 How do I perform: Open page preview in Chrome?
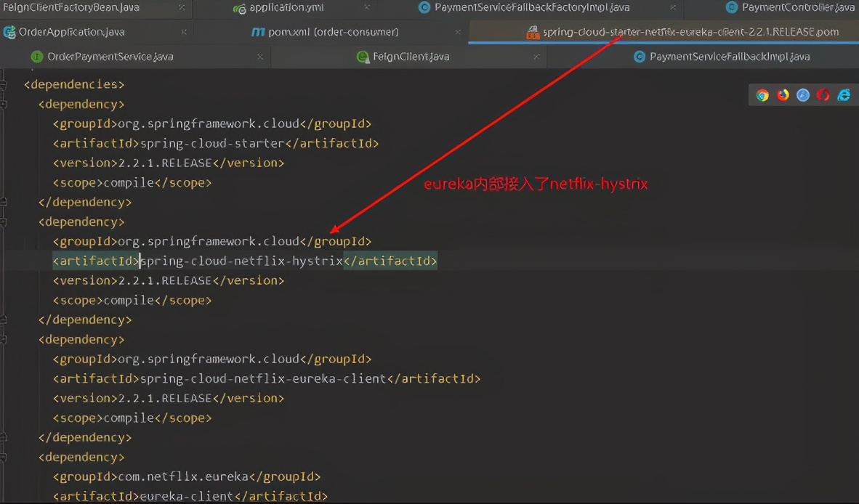click(762, 94)
